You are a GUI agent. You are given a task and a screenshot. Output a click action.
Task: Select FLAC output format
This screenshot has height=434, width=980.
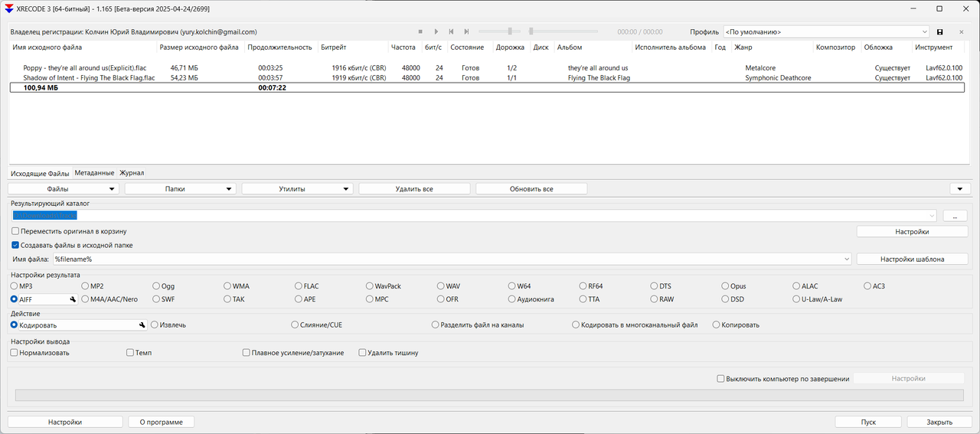click(x=299, y=286)
